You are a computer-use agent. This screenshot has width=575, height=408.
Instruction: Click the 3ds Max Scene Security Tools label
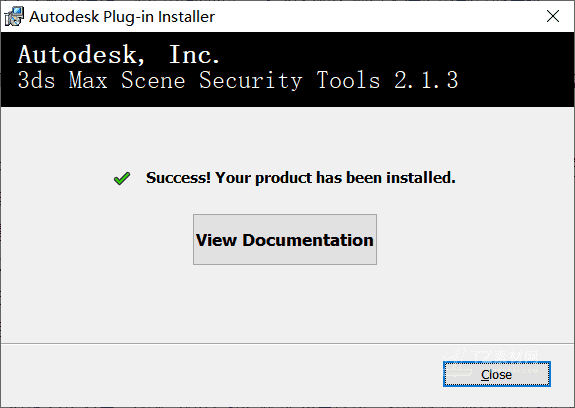pos(199,80)
